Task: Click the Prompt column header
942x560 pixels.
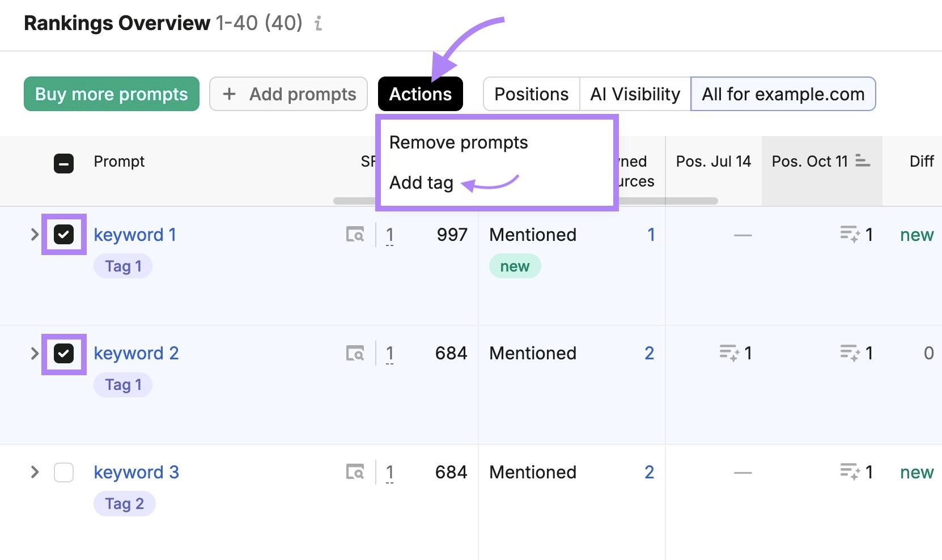Action: 119,162
